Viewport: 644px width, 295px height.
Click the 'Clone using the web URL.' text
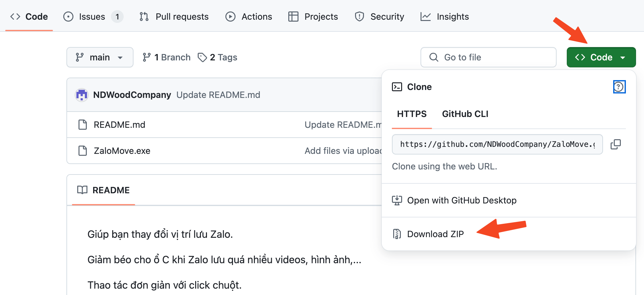click(444, 166)
